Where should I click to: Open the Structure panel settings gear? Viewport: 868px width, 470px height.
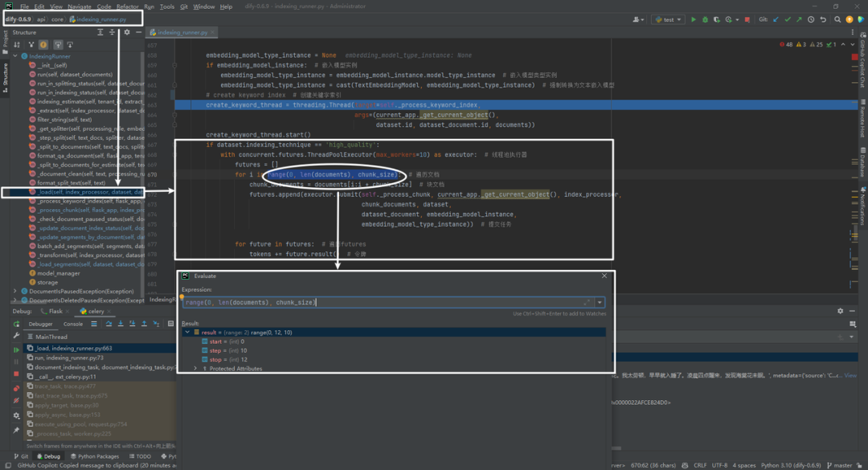tap(127, 32)
